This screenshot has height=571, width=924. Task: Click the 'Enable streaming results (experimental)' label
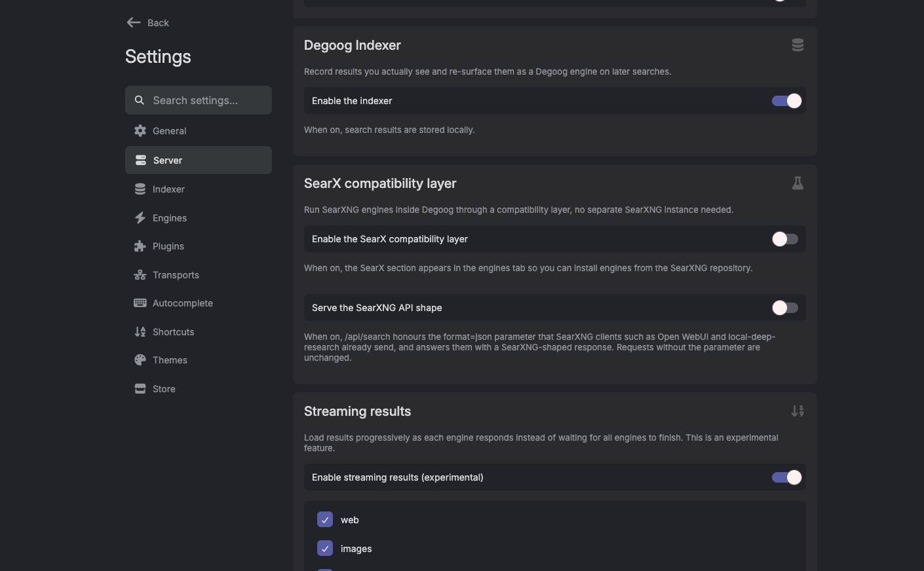[398, 477]
